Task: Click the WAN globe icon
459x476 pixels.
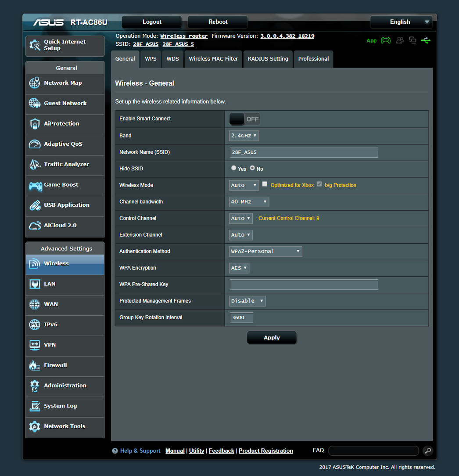Action: (x=35, y=304)
